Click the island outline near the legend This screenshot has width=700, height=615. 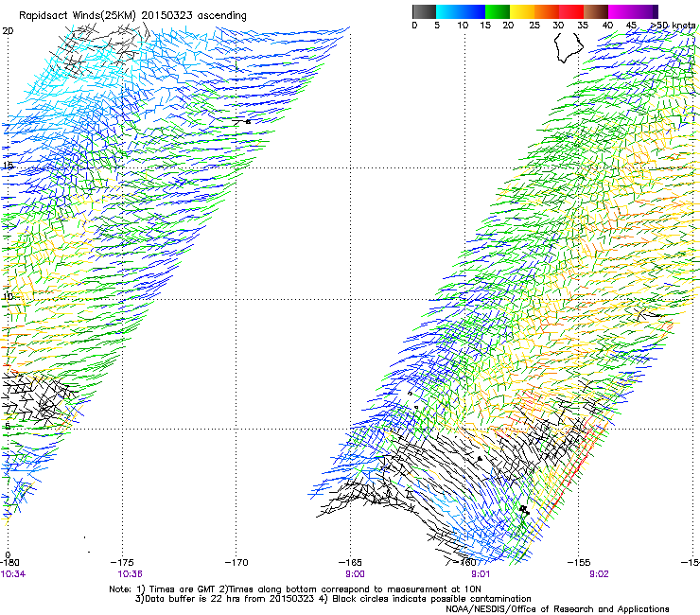pyautogui.click(x=569, y=47)
